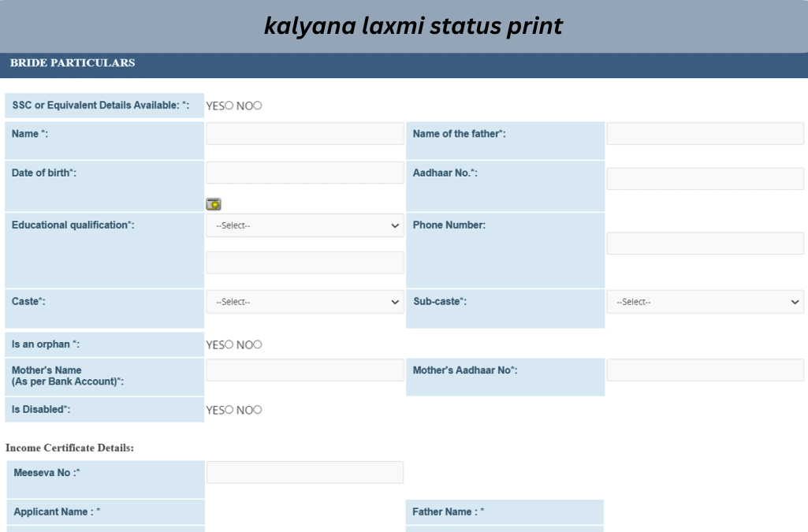This screenshot has width=808, height=532.
Task: Choose YES for Is an orphan
Action: (x=229, y=344)
